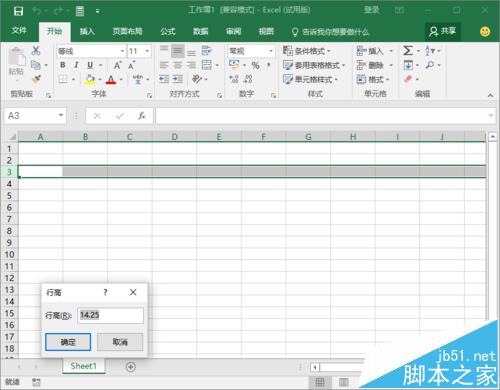
Task: Open the 公式 ribbon tab
Action: coord(168,31)
